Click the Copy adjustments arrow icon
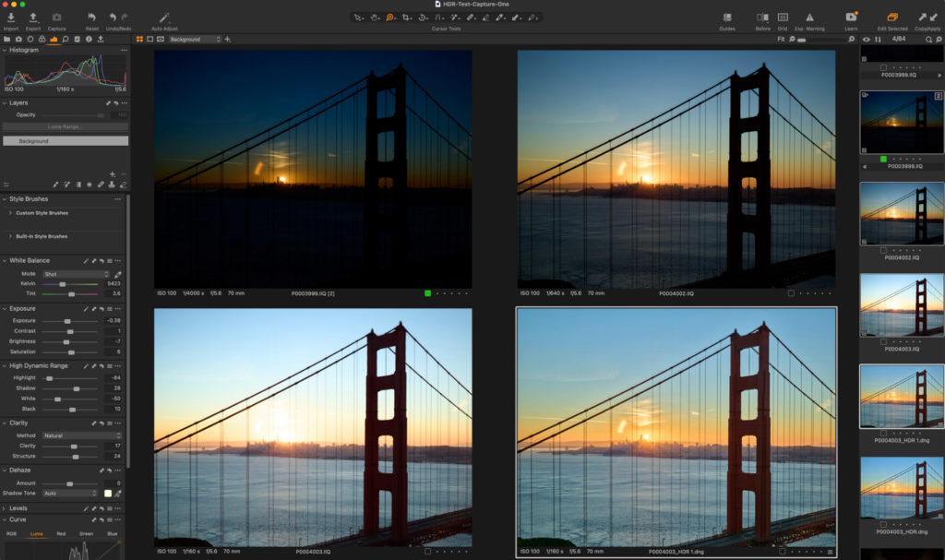The width and height of the screenshot is (945, 560). click(x=922, y=18)
